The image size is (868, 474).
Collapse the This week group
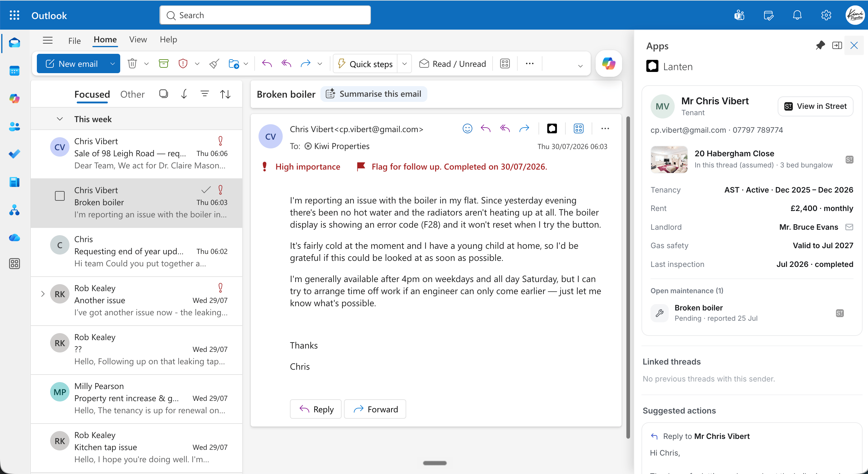[x=59, y=119]
